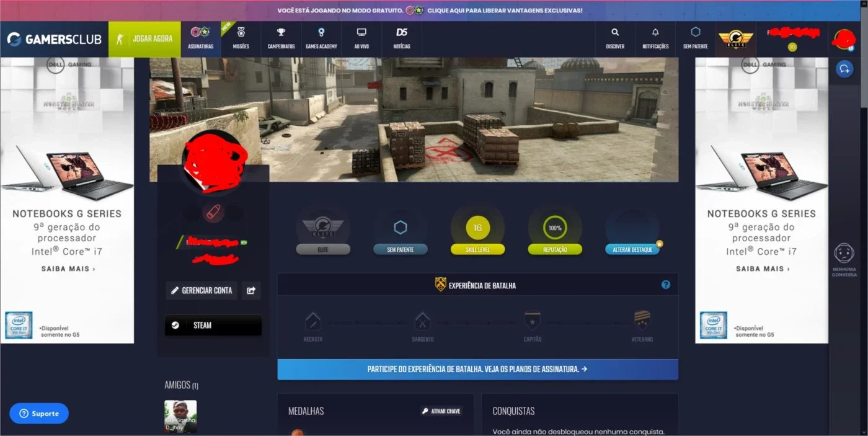Click the Intel Core i7 badge in left ad
Viewport: 868px width, 436px height.
coord(19,325)
